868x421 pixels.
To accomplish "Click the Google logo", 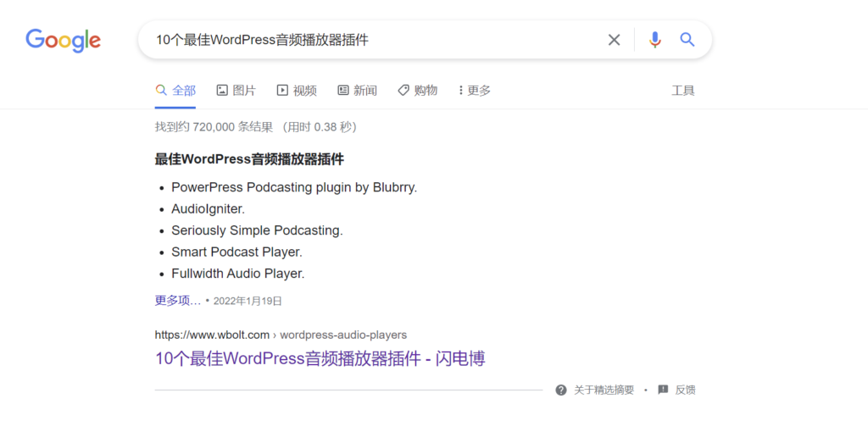I will [x=63, y=40].
